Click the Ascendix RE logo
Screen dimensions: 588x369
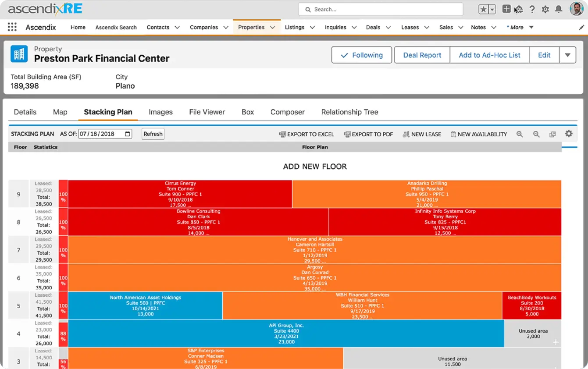45,9
